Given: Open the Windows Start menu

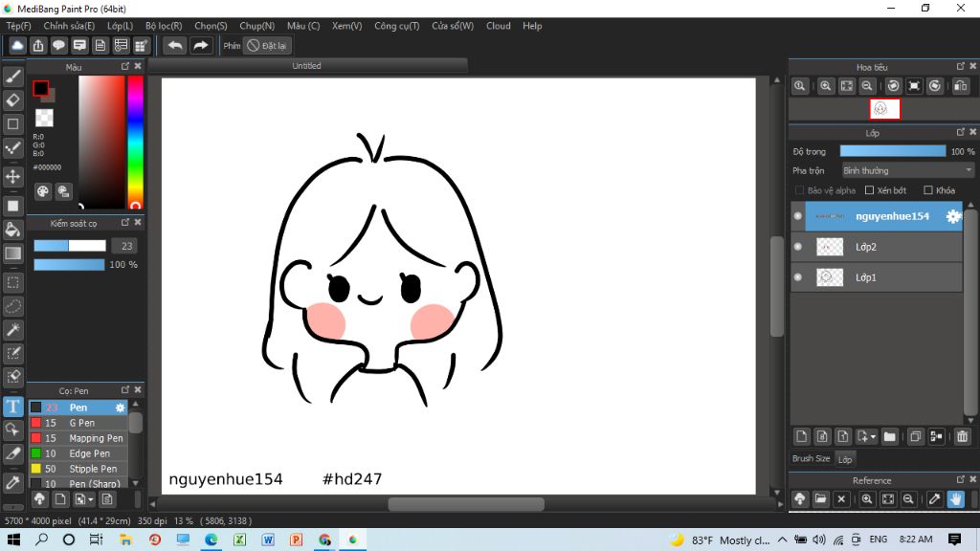Looking at the screenshot, I should [13, 540].
